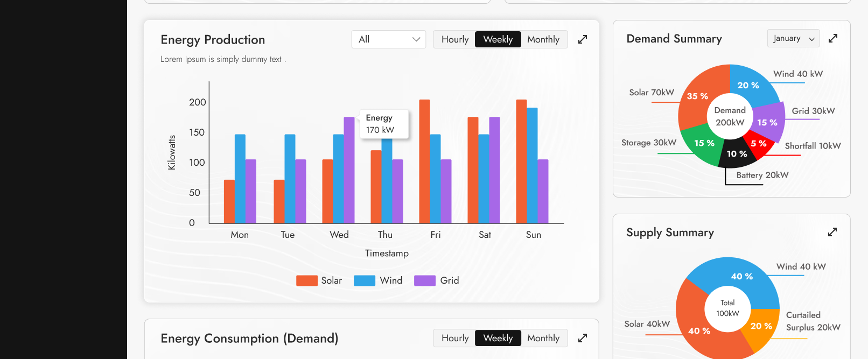Switch Energy Production to Hourly view
Screen dimensions: 868x359
pos(454,39)
